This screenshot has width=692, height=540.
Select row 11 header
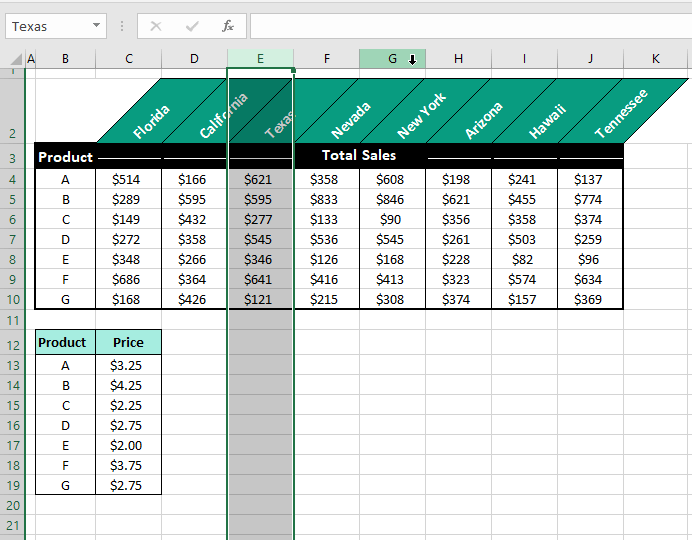12,321
